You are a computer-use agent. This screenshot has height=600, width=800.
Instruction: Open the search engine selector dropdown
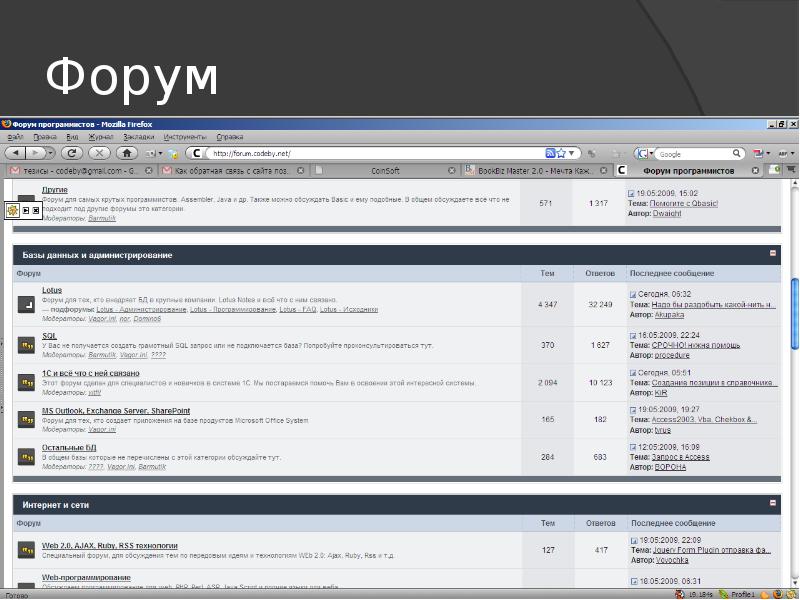click(646, 154)
